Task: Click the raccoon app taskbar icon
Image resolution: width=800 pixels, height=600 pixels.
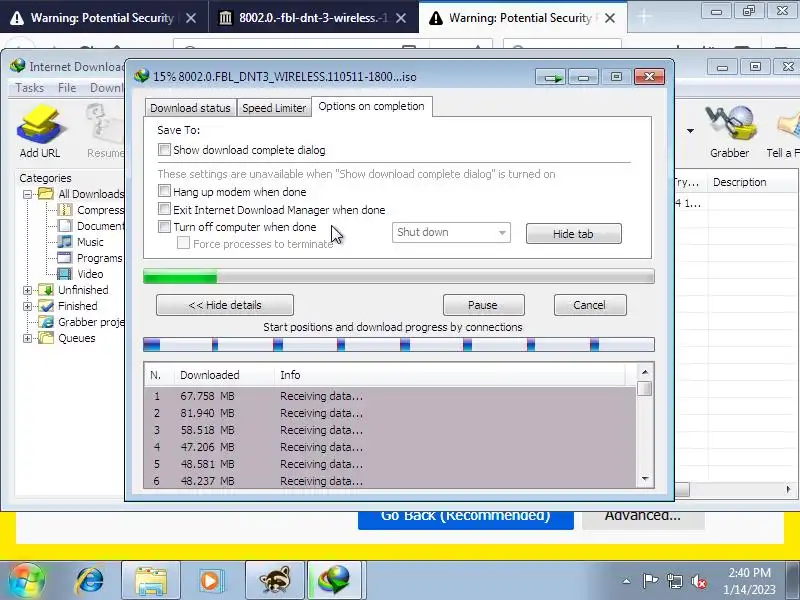Action: coord(274,581)
